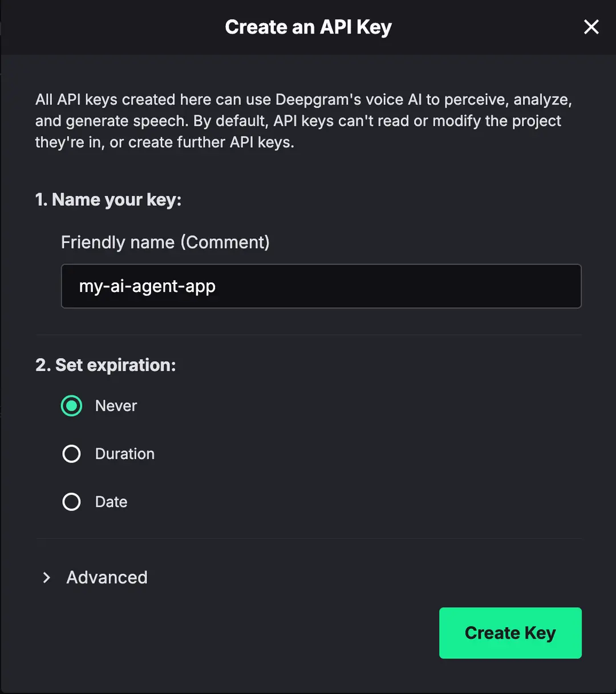Screen dimensions: 616x694
Task: Close the Create an API Key dialog
Action: [591, 27]
